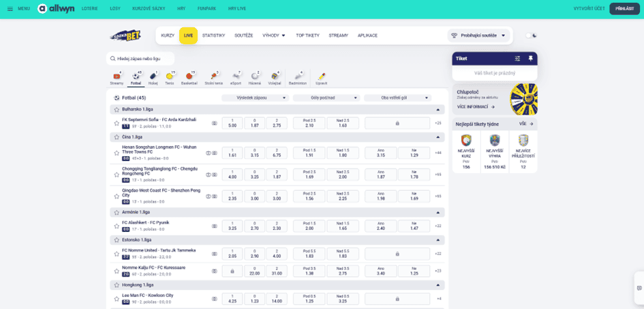Collapse the Čína 1.liga section arrow

point(438,137)
